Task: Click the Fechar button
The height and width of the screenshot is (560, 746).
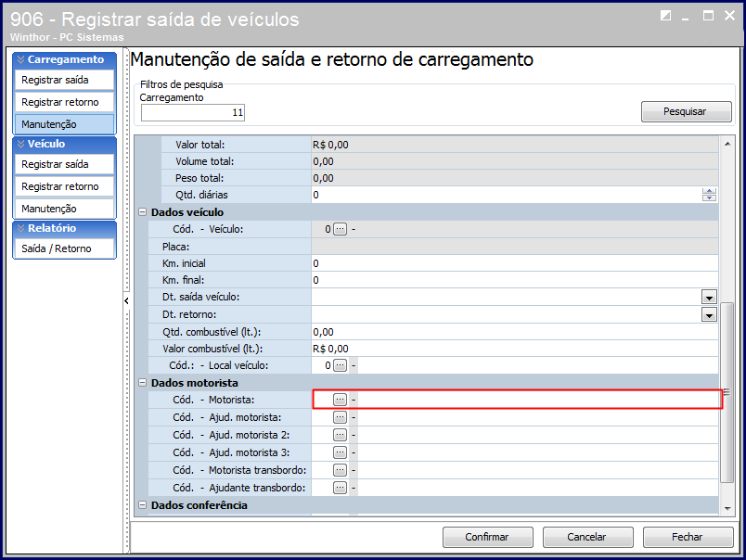Action: click(688, 537)
